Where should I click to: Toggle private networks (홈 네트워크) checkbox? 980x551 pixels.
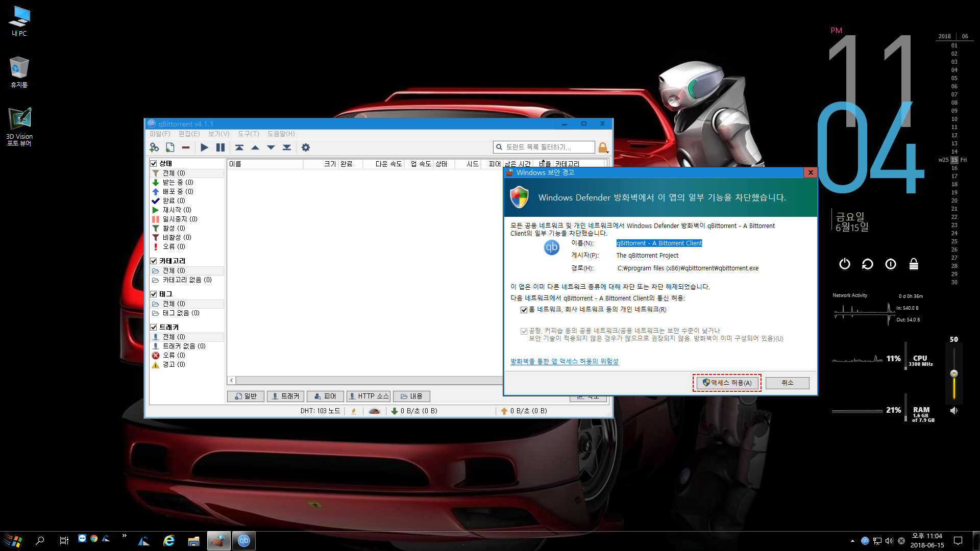tap(524, 310)
